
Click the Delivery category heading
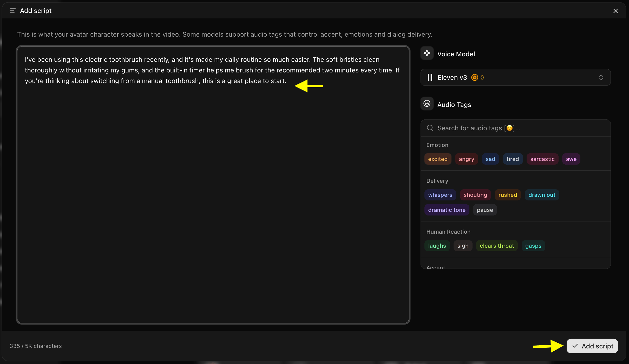pos(437,181)
